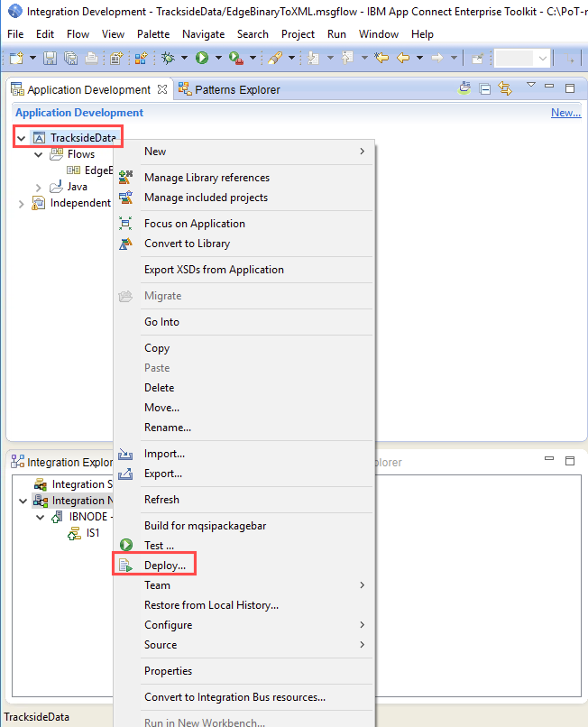This screenshot has width=588, height=727.
Task: Close the Application Development tab
Action: tap(162, 89)
